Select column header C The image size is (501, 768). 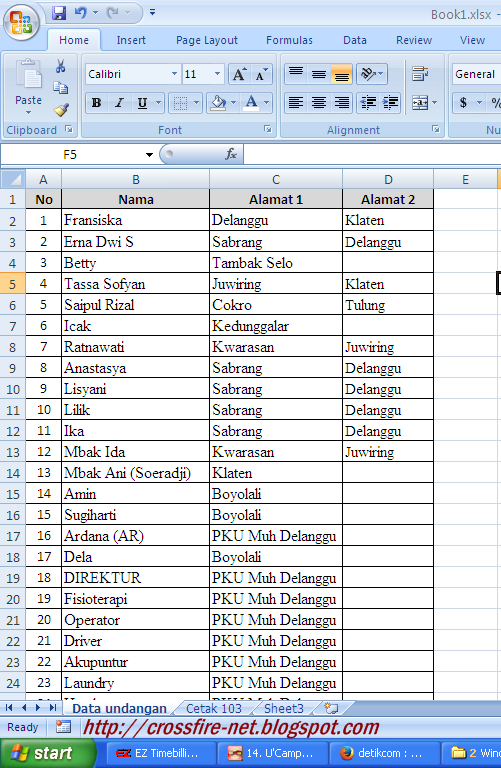[276, 179]
